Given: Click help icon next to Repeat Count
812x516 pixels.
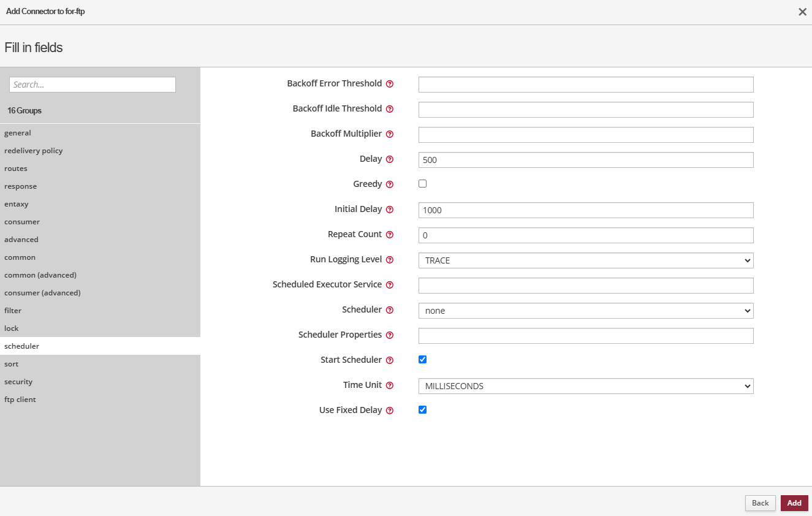Looking at the screenshot, I should tap(390, 235).
